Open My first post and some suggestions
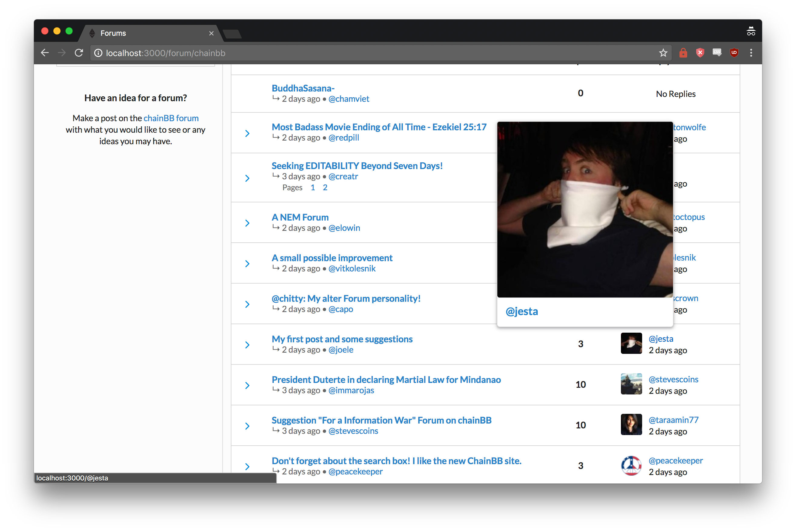The height and width of the screenshot is (532, 796). pyautogui.click(x=342, y=339)
